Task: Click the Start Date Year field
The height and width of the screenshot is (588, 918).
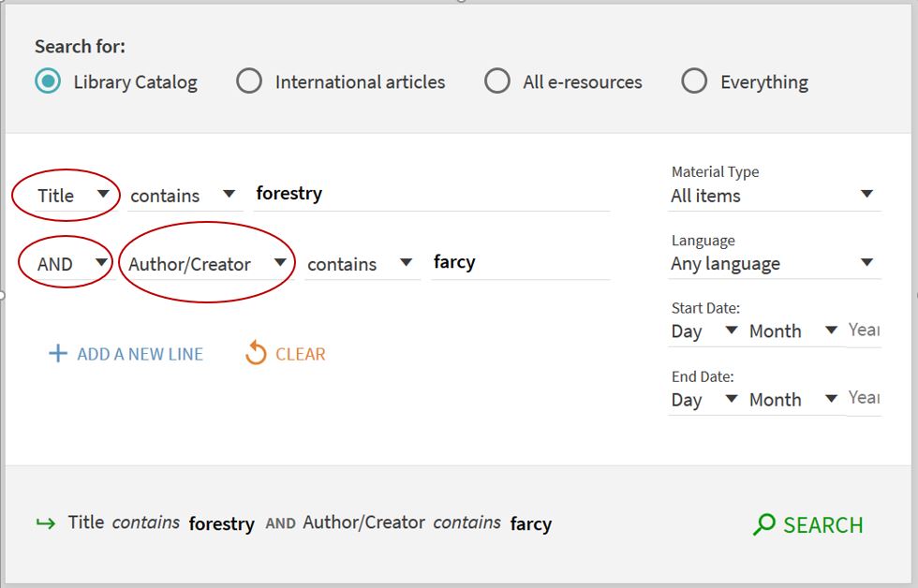Action: point(863,330)
